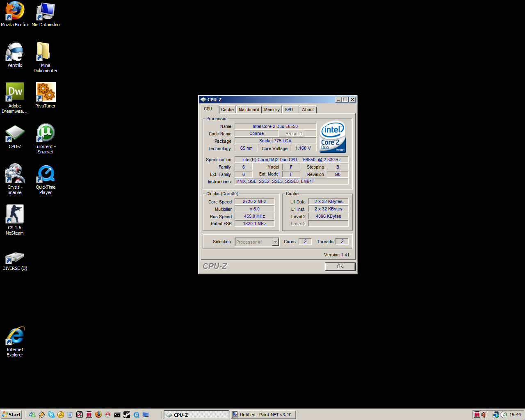The image size is (525, 420).
Task: Open the Start menu
Action: tap(11, 415)
